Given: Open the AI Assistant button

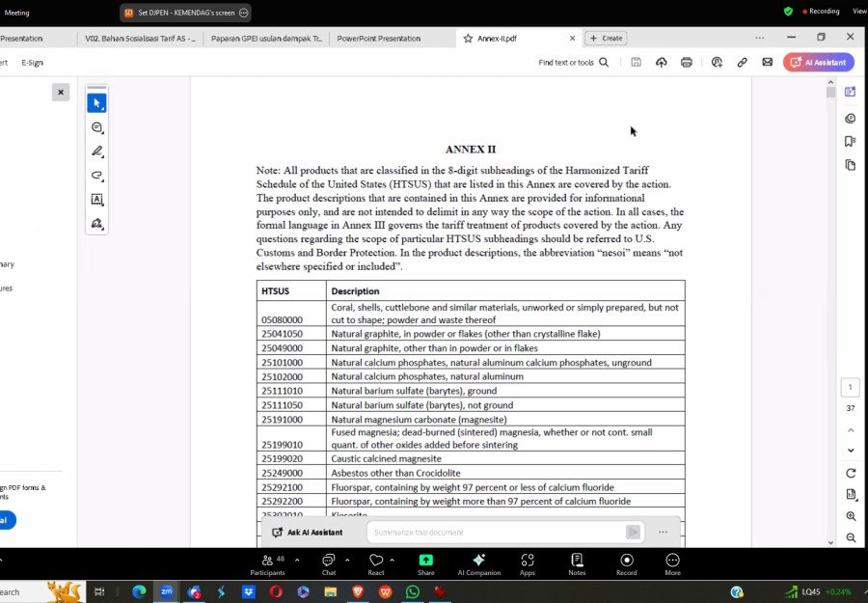Looking at the screenshot, I should click(819, 63).
